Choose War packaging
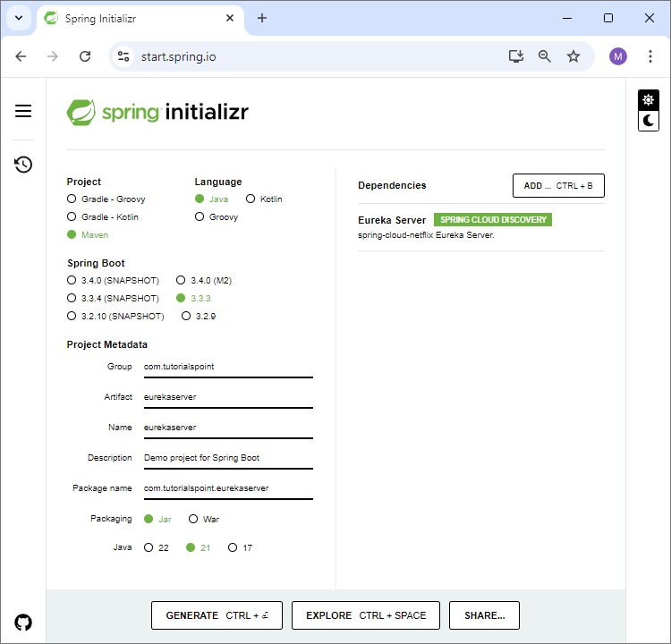This screenshot has height=644, width=671. click(204, 519)
